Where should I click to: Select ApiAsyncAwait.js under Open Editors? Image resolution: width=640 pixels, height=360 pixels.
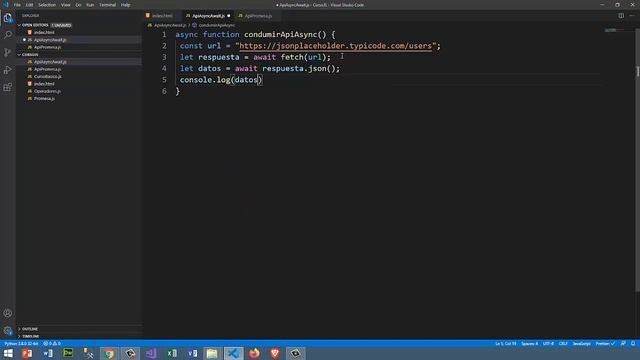coord(50,40)
